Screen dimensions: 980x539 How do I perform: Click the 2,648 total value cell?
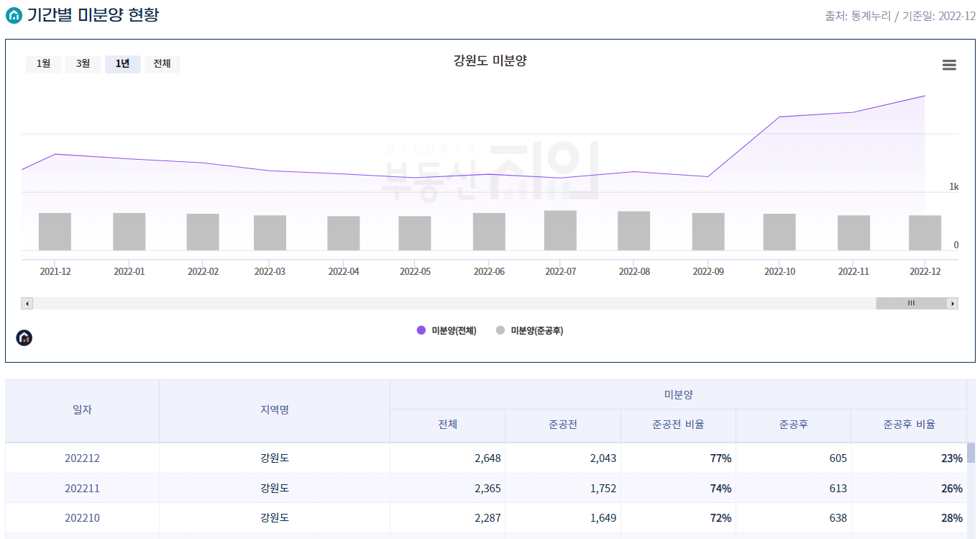[x=448, y=458]
